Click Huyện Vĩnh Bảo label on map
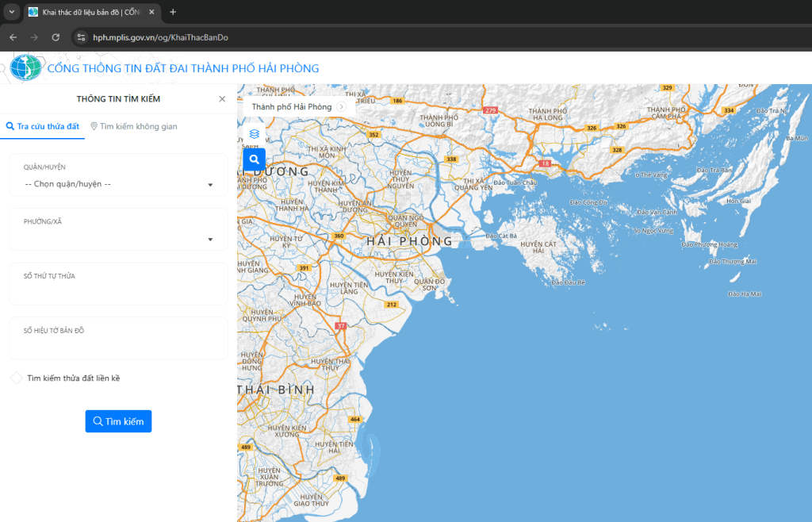The height and width of the screenshot is (522, 812). [x=305, y=300]
